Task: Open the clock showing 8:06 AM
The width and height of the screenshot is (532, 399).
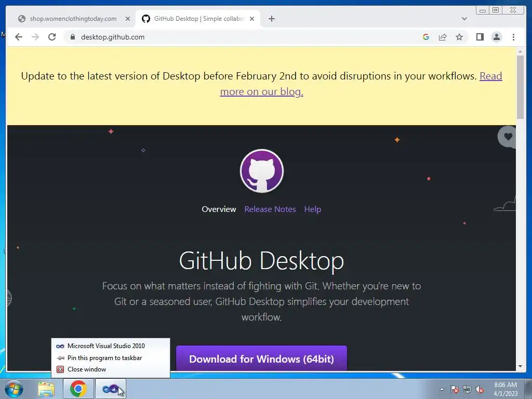Action: click(x=506, y=389)
